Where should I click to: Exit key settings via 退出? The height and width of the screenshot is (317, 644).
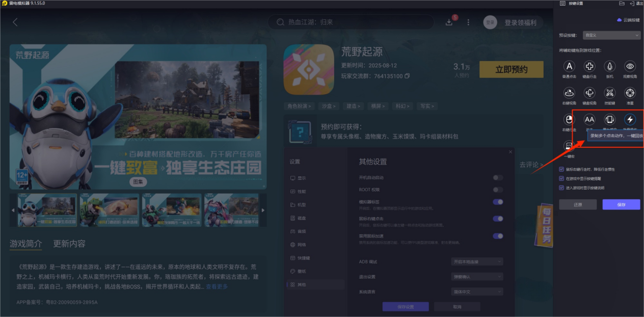(x=636, y=3)
